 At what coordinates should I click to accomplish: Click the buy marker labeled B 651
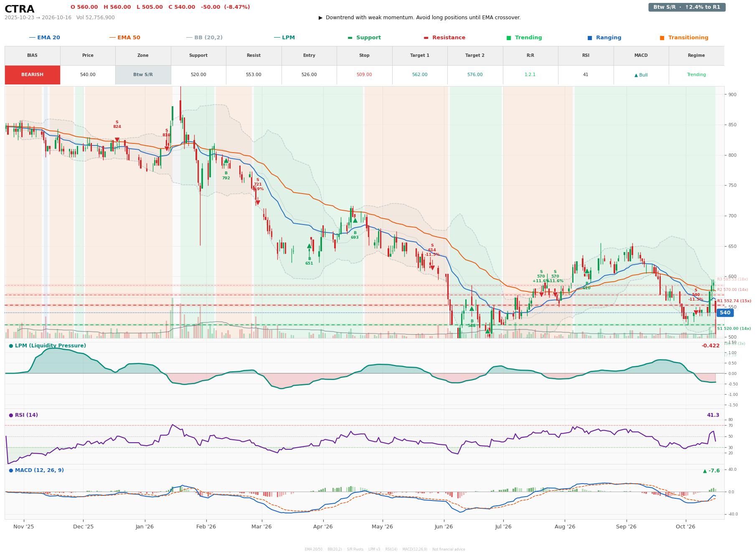coord(309,246)
